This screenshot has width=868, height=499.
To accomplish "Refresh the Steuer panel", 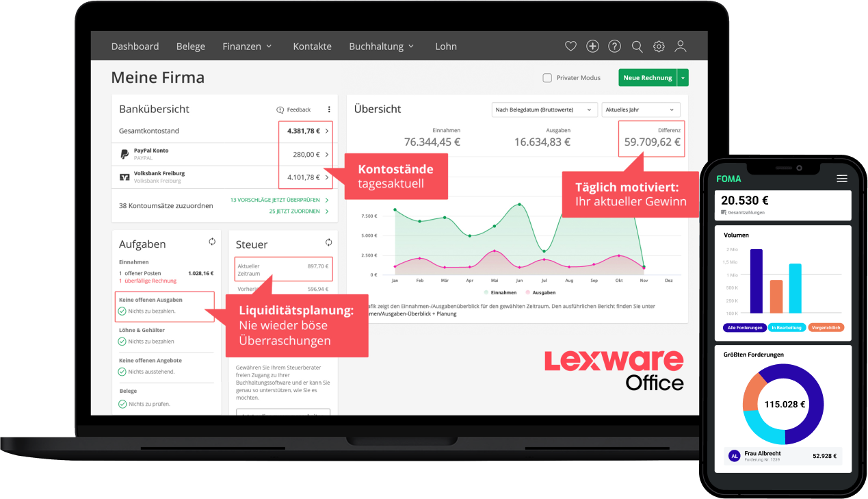I will (x=328, y=242).
